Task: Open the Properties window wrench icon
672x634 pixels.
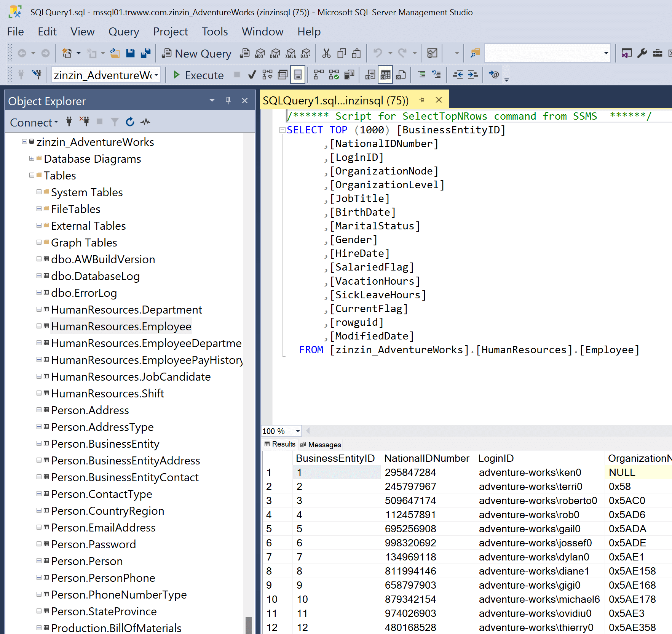Action: [642, 53]
